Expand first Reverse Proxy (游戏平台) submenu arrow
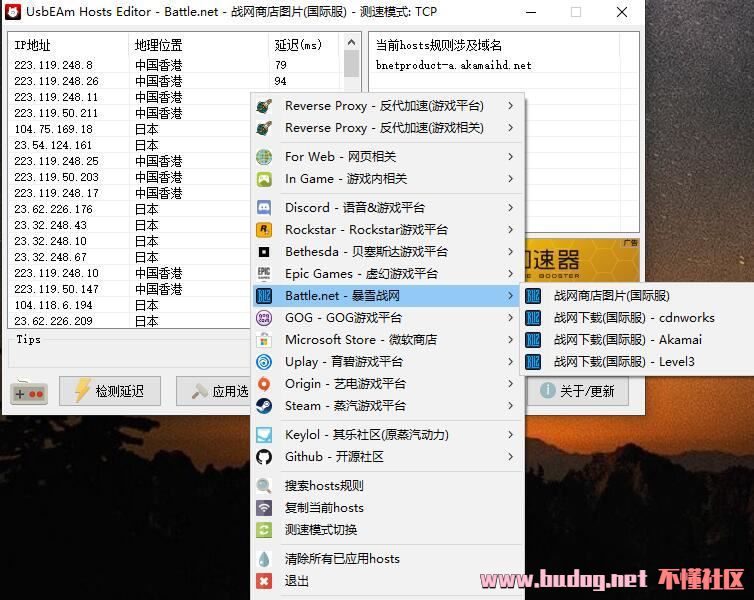The width and height of the screenshot is (754, 600). [511, 105]
